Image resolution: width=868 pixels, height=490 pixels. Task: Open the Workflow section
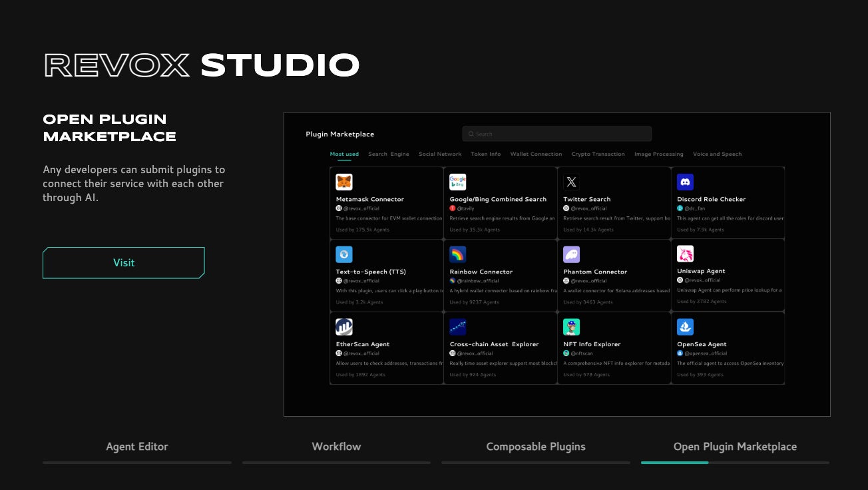(336, 447)
